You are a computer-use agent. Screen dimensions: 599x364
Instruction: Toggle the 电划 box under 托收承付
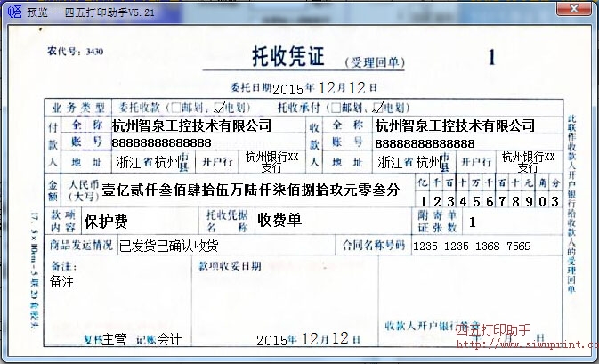point(377,108)
